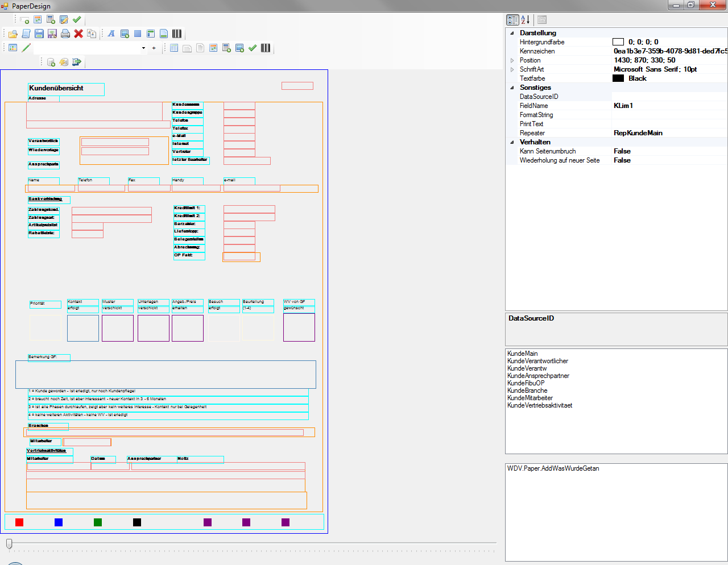Click the plus button beside combo box
Screen dimensions: 728x565
coord(154,48)
